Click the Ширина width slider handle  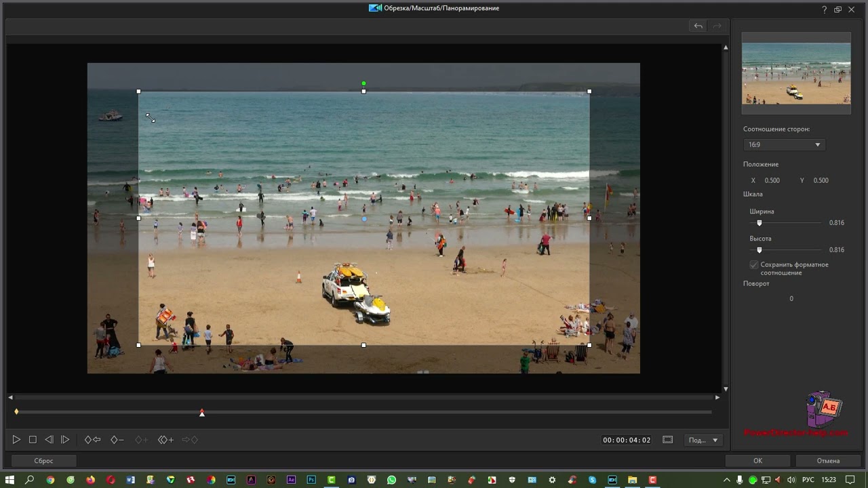tap(759, 222)
